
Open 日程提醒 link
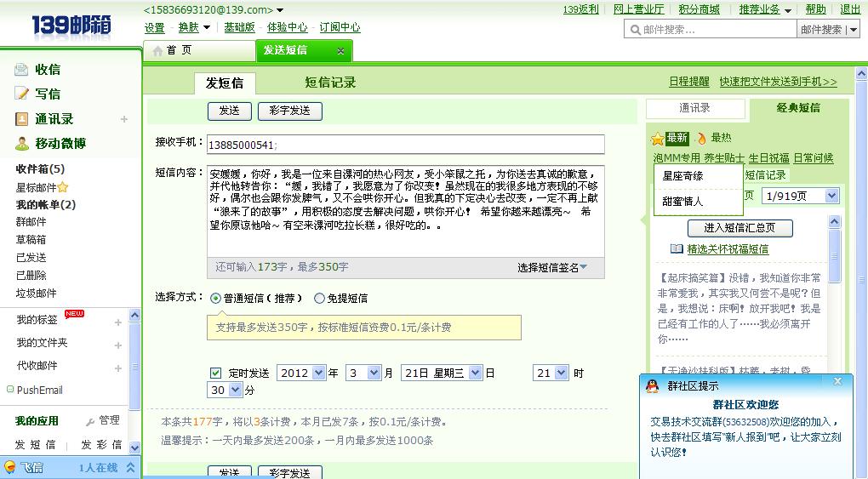coord(689,82)
